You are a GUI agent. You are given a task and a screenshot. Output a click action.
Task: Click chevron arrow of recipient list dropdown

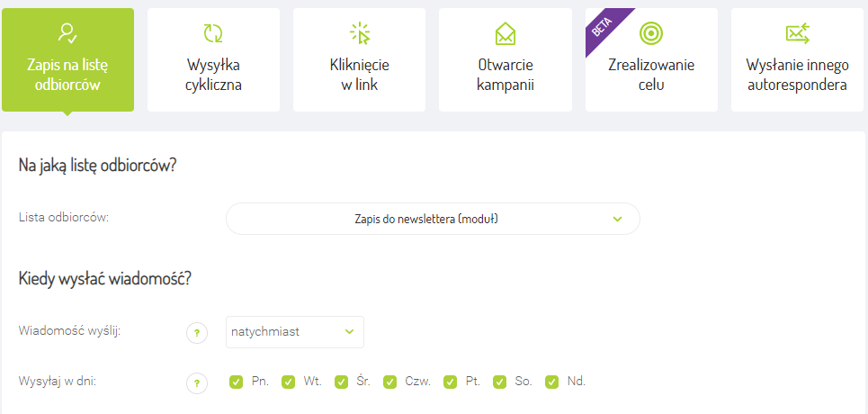(x=617, y=219)
